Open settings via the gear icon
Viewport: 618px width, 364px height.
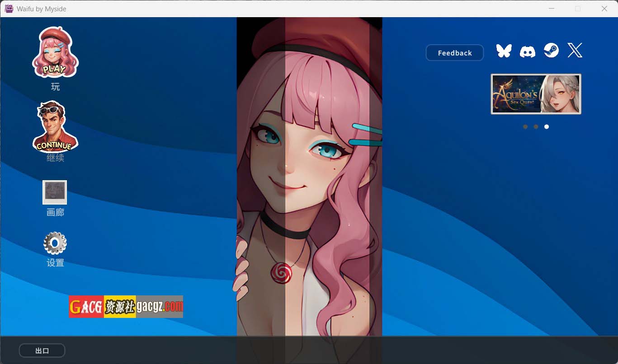coord(55,243)
